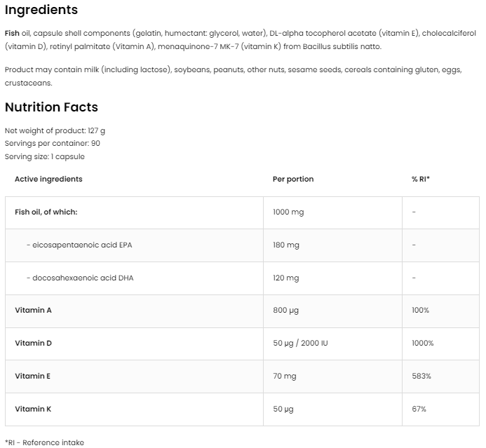486x448 pixels.
Task: Click the Vitamin A row label
Action: click(x=33, y=310)
